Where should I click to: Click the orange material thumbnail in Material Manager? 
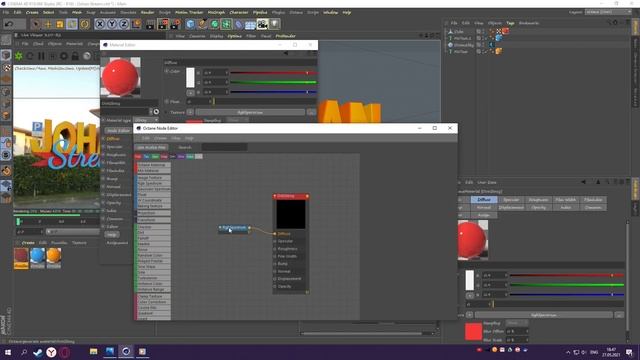[53, 258]
